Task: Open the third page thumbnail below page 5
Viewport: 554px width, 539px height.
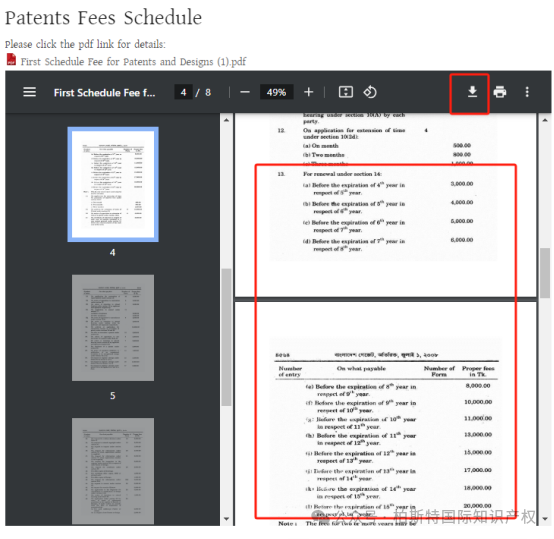Action: click(x=113, y=471)
